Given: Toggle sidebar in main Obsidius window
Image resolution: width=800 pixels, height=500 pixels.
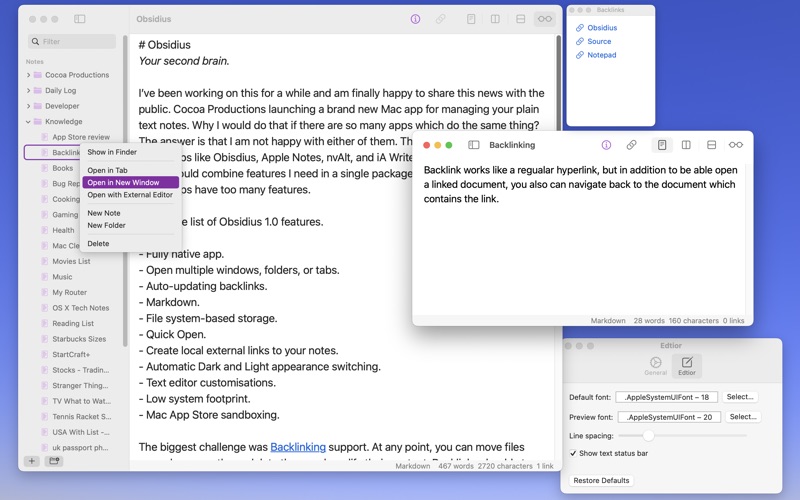Looking at the screenshot, I should [80, 19].
